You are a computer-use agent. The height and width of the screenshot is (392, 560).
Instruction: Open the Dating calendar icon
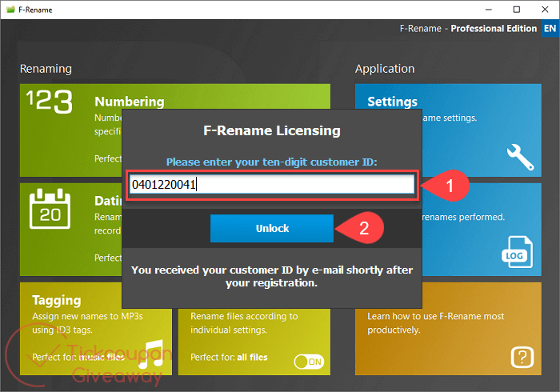point(50,209)
